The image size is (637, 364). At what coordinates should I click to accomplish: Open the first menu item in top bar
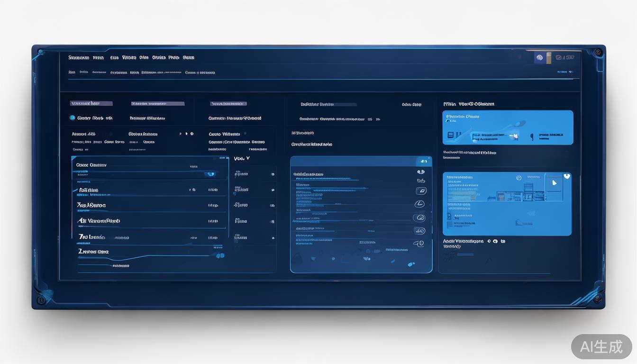click(79, 58)
